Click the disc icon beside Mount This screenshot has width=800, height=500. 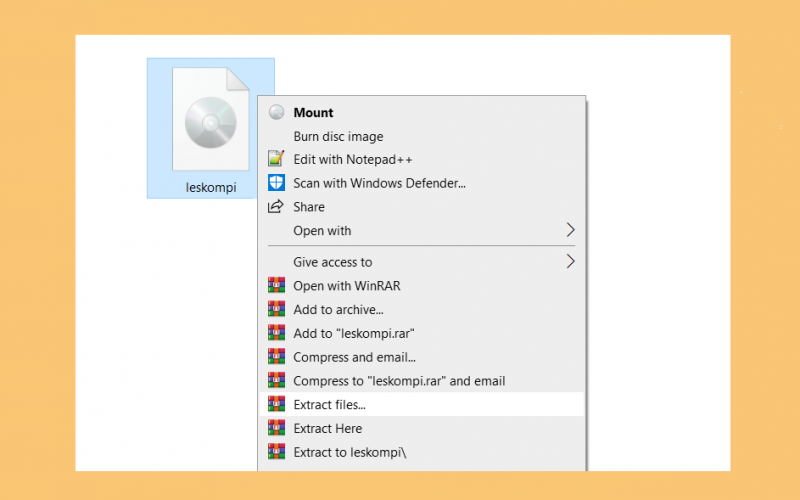click(277, 112)
